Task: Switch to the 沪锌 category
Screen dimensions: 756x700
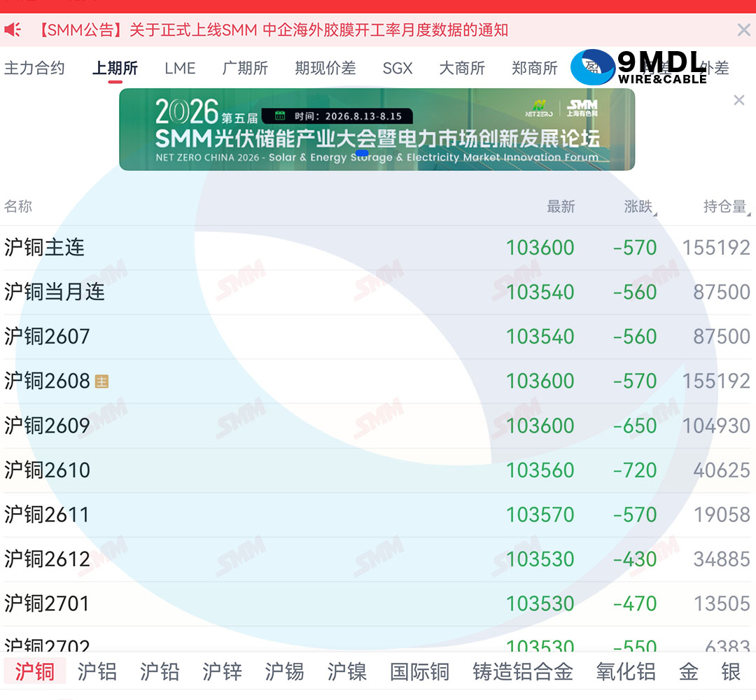Action: tap(222, 671)
